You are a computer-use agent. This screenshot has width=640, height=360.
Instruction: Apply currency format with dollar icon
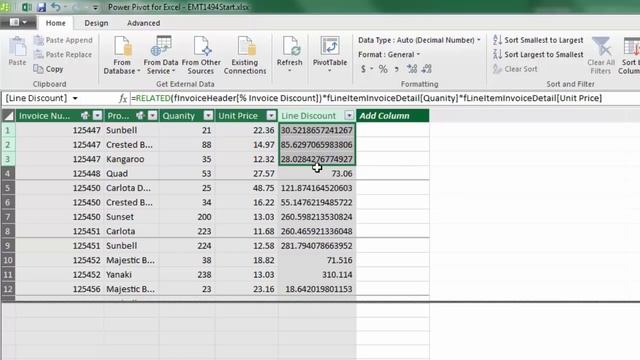click(x=363, y=69)
